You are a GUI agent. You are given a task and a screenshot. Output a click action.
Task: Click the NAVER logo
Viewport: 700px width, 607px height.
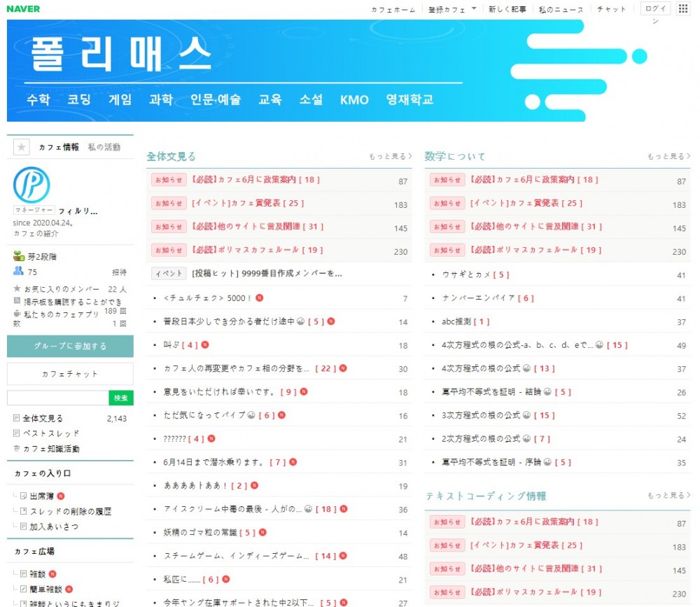(23, 9)
